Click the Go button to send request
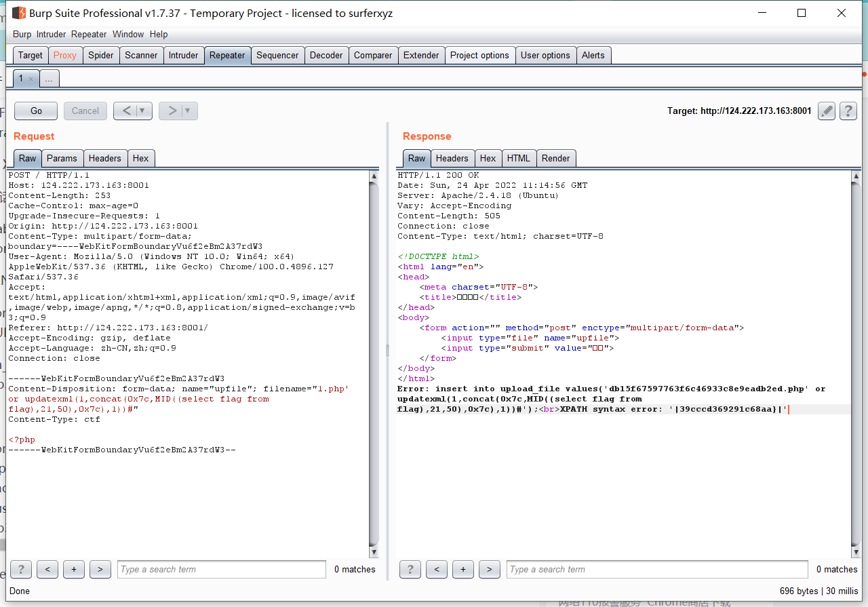 [36, 111]
